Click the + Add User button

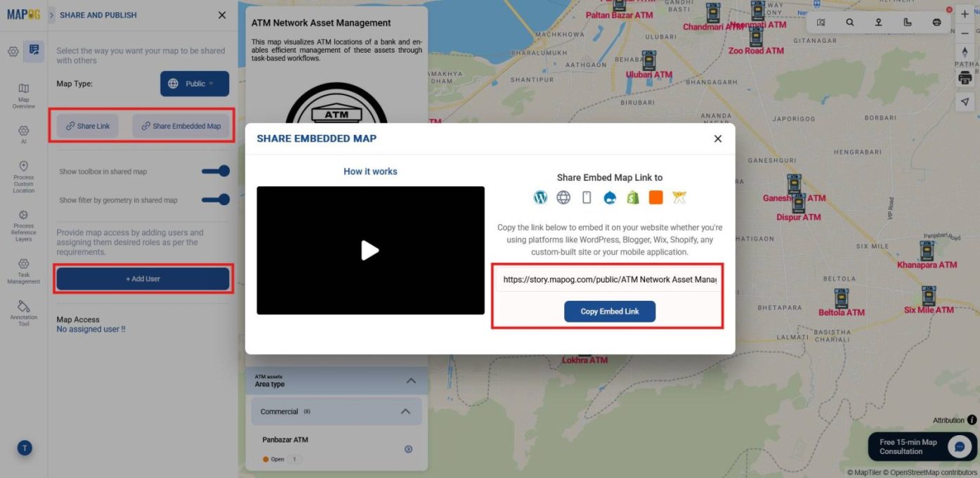coord(142,278)
